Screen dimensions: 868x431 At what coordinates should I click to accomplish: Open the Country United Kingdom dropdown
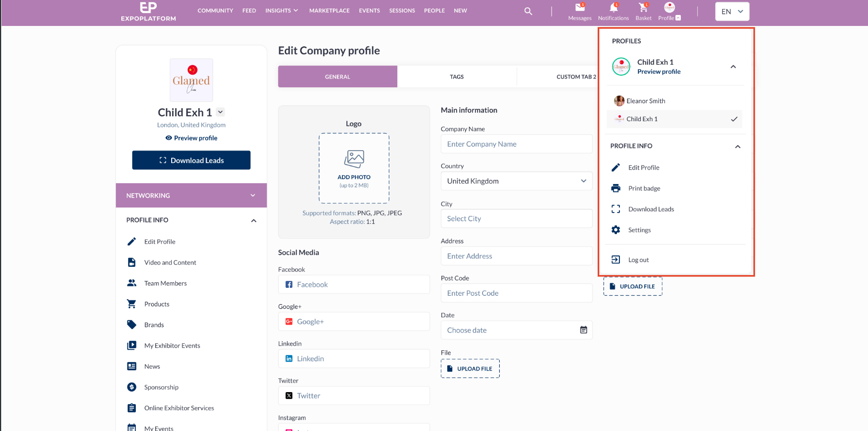tap(517, 181)
